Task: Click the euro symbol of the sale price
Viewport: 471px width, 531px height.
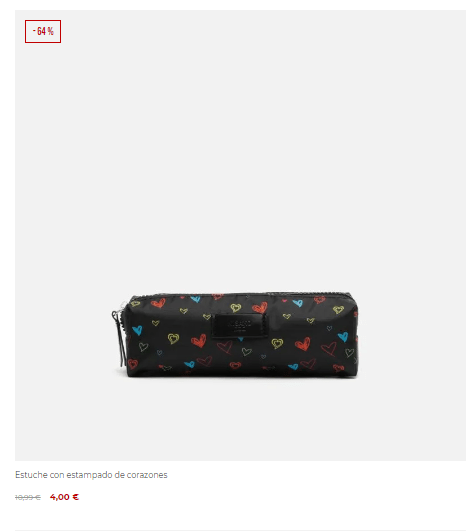Action: (76, 497)
